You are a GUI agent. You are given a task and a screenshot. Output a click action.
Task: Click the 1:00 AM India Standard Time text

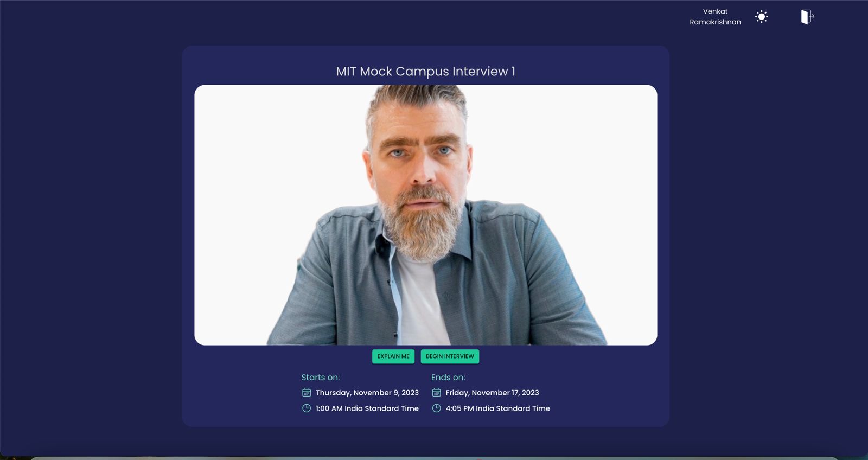pyautogui.click(x=367, y=408)
